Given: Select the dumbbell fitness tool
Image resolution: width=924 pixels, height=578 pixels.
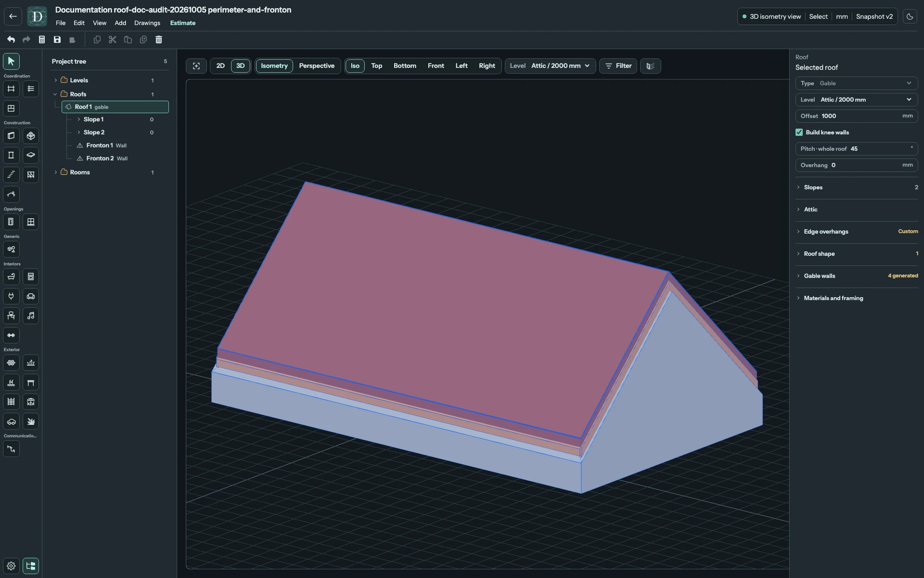Looking at the screenshot, I should point(11,335).
